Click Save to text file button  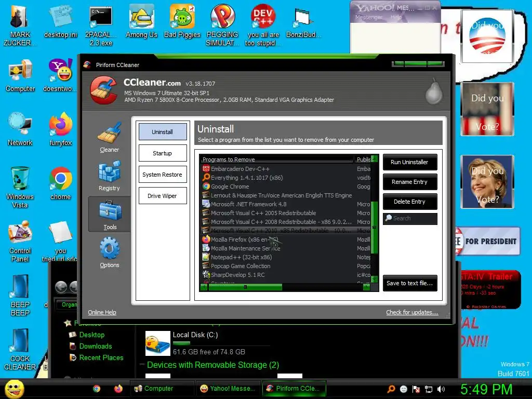[x=410, y=283]
